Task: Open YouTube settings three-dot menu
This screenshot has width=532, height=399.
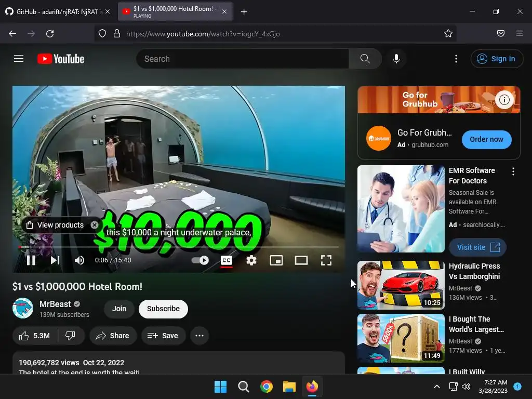Action: (456, 59)
